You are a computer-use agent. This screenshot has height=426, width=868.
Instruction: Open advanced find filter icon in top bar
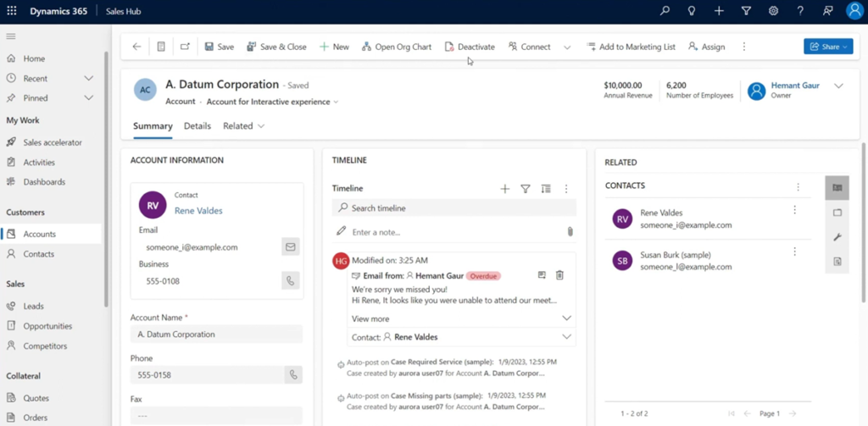point(746,11)
